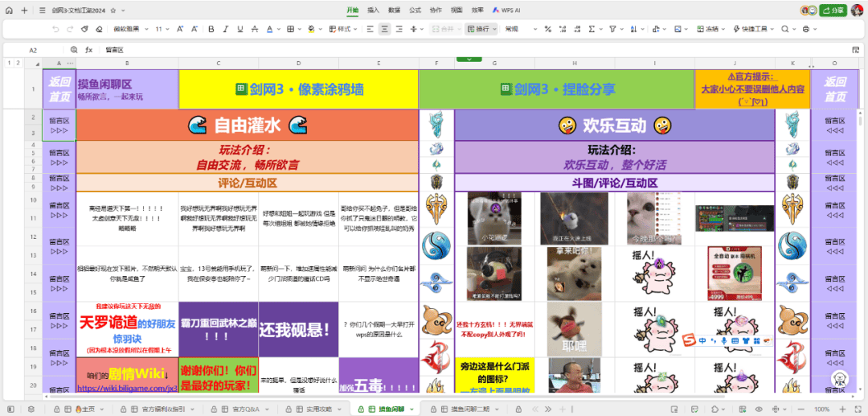Apply fill color bucket

tap(310, 29)
